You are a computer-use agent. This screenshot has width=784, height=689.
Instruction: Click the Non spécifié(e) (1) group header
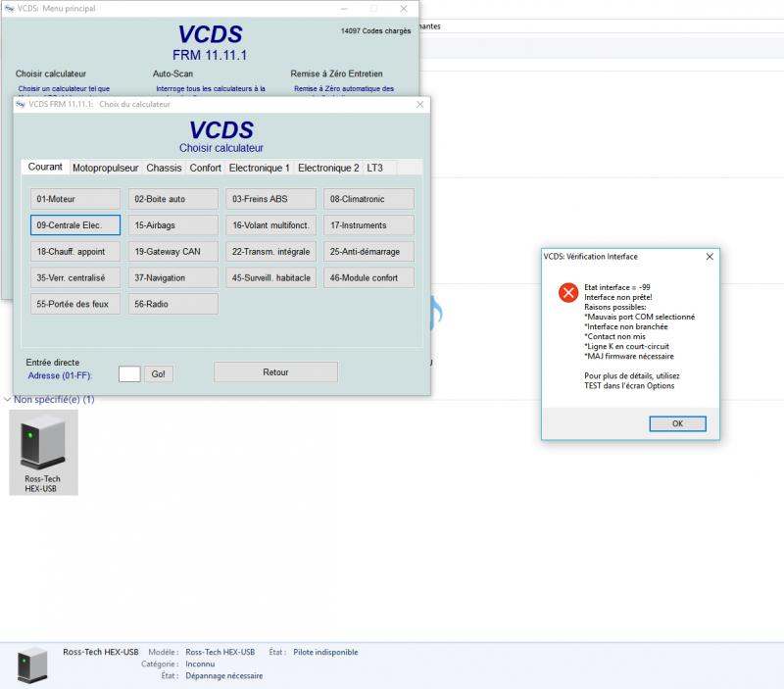54,400
